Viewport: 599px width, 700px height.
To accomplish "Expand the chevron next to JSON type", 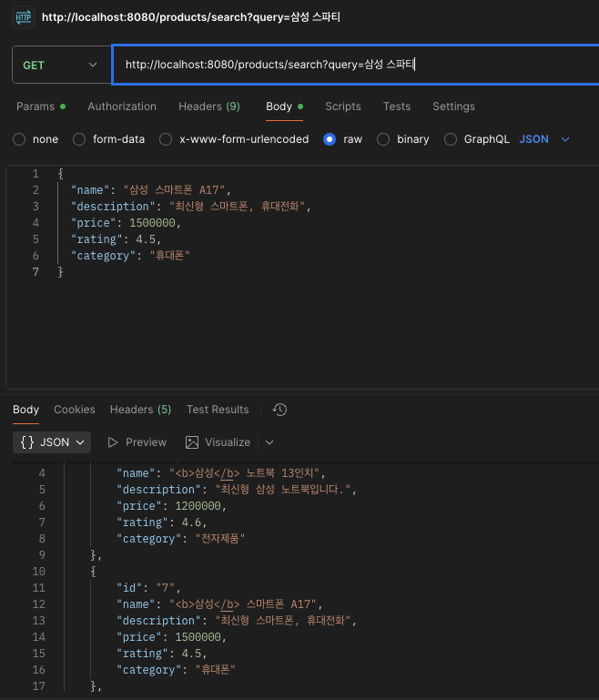I will [x=565, y=140].
